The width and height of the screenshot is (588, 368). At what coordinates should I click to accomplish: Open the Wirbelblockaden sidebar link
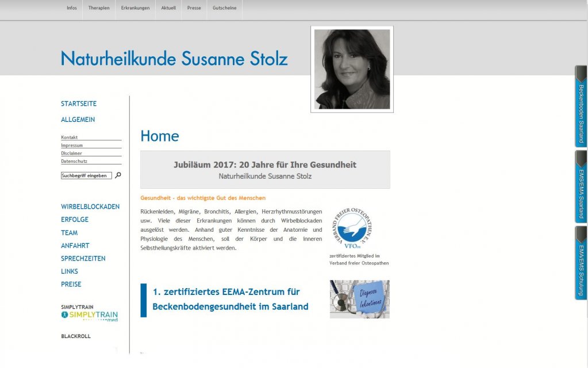point(90,206)
